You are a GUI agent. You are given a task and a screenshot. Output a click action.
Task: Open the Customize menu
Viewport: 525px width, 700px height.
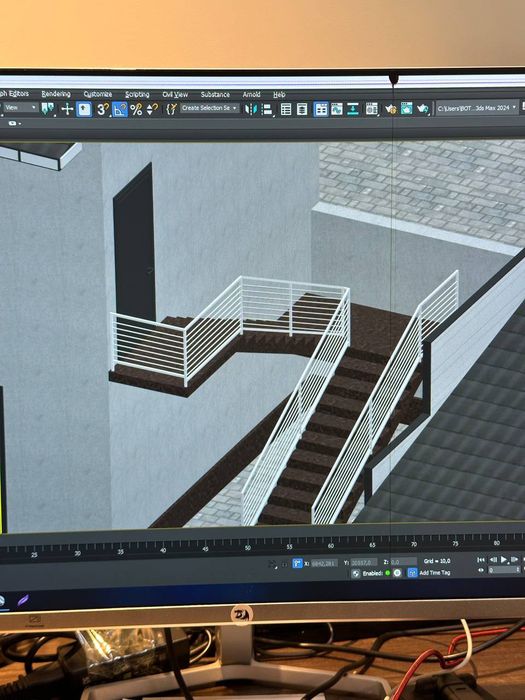tap(98, 94)
